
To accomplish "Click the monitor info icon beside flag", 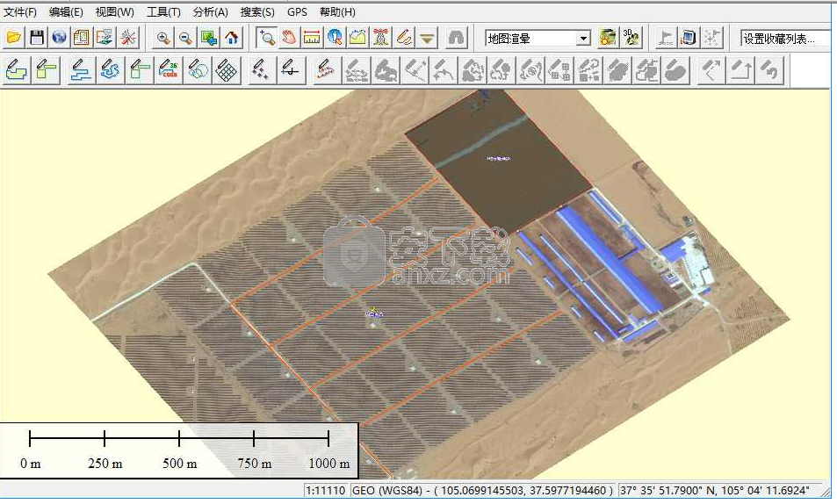I will pos(689,38).
